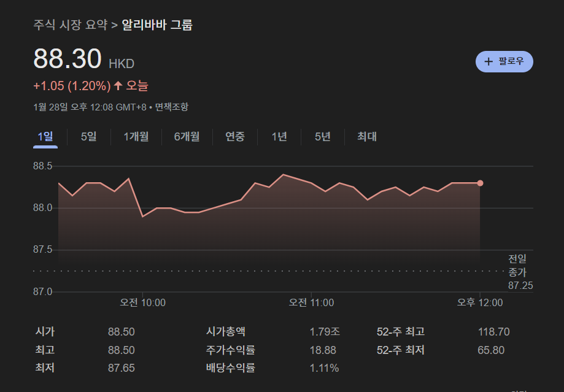
Task: Click the 52-주 최저 value 65.80
Action: tap(491, 350)
